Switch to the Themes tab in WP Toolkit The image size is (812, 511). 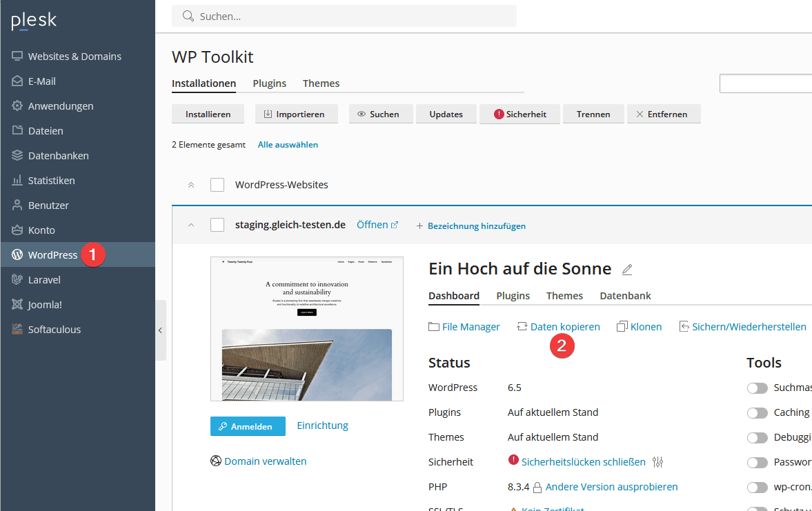(x=321, y=83)
